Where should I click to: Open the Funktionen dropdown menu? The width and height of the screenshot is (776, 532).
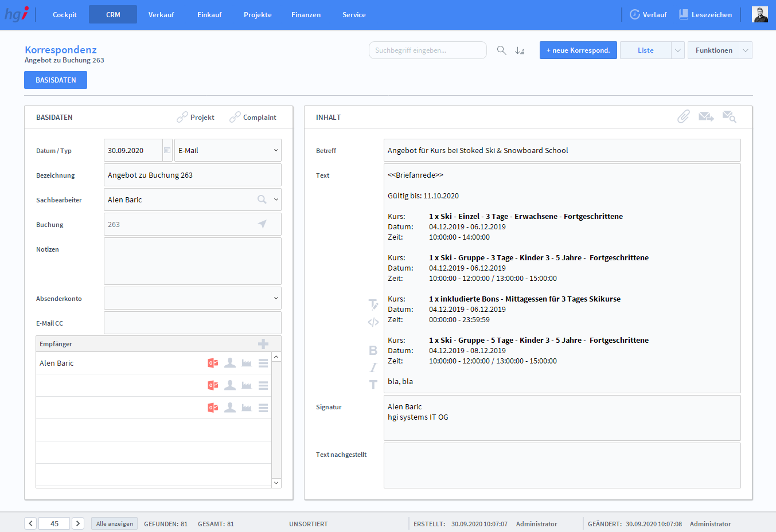[x=719, y=50]
